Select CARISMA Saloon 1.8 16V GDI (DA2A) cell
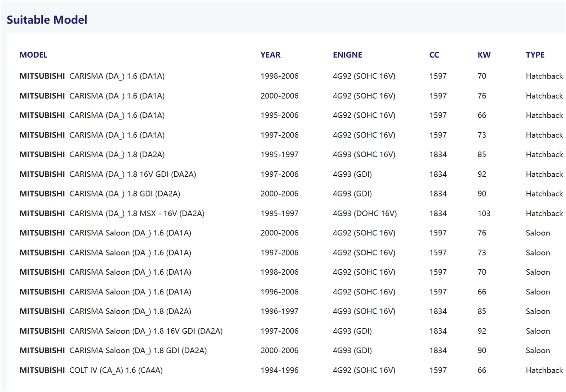The height and width of the screenshot is (392, 566). (x=146, y=331)
